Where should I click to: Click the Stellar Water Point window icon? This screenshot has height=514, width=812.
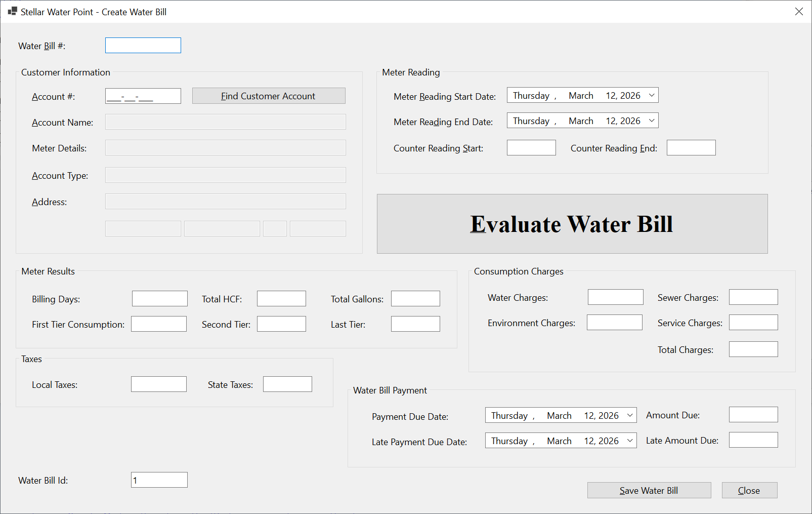pos(13,11)
